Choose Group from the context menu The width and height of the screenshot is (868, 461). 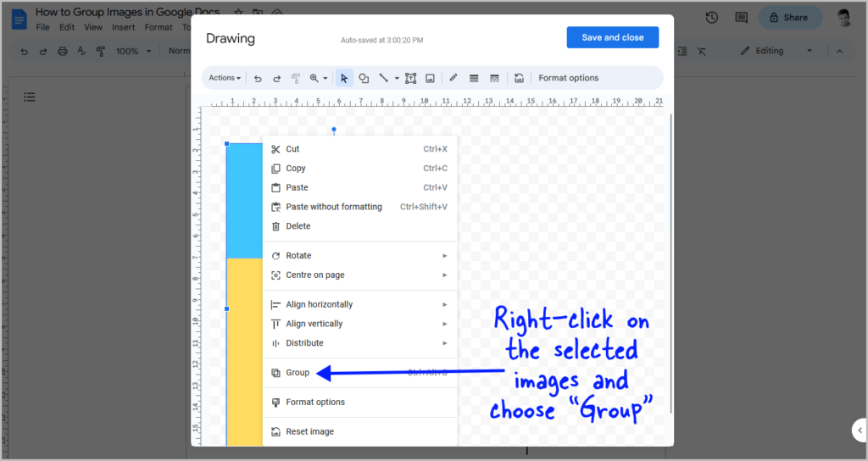coord(359,373)
